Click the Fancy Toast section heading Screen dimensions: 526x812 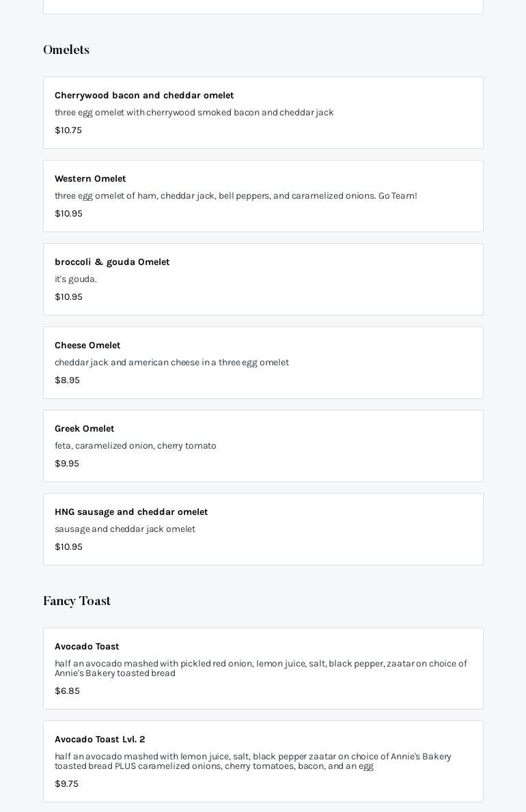click(x=77, y=601)
